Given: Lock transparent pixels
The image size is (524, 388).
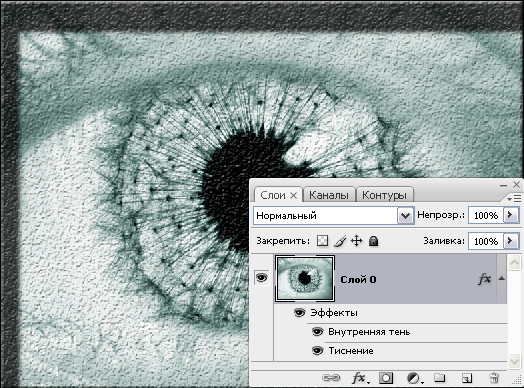Looking at the screenshot, I should click(322, 241).
